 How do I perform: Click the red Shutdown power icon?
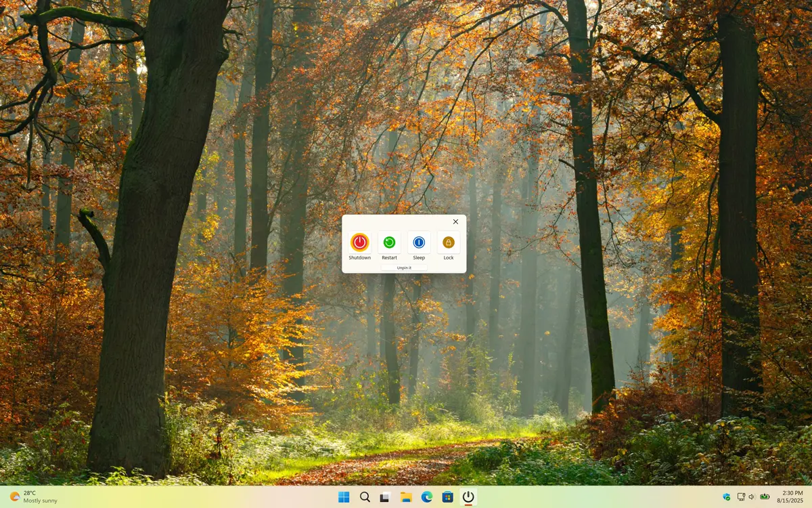click(x=359, y=242)
